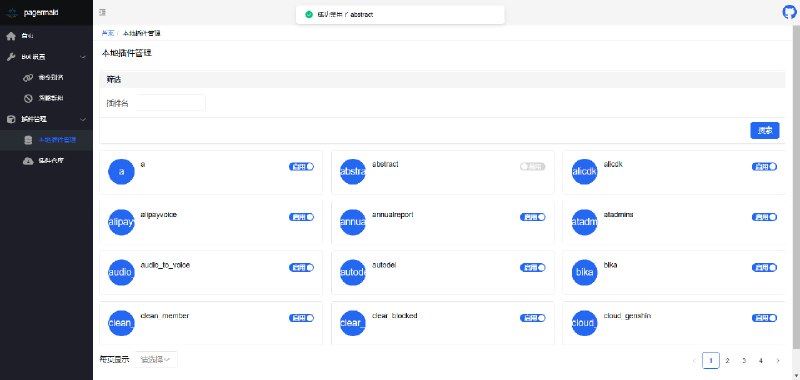Focus the plugin name filter input

click(x=170, y=103)
